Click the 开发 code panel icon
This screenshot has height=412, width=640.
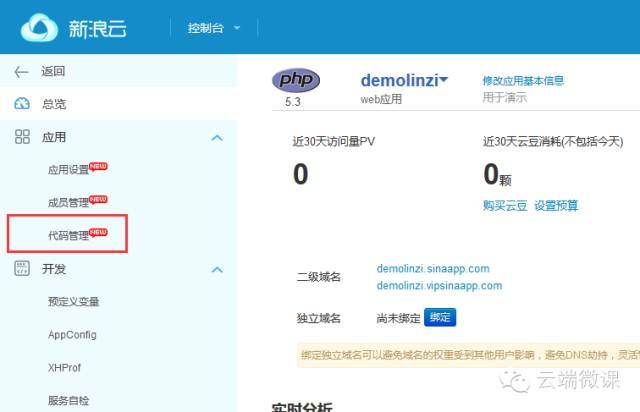(22, 269)
